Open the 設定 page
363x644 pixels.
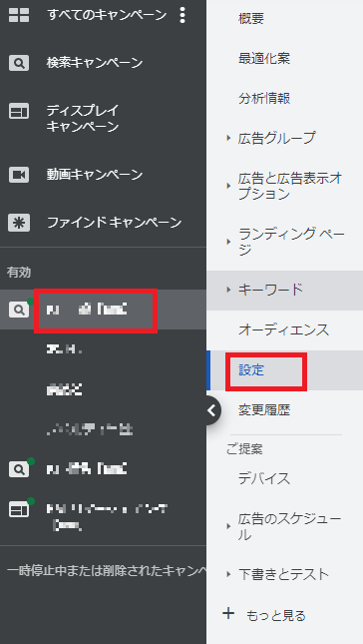point(251,370)
